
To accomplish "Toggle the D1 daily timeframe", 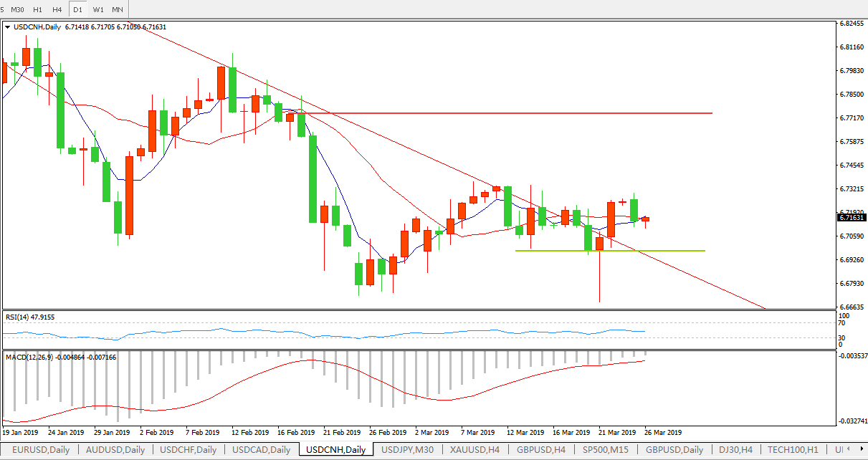I will [x=77, y=9].
